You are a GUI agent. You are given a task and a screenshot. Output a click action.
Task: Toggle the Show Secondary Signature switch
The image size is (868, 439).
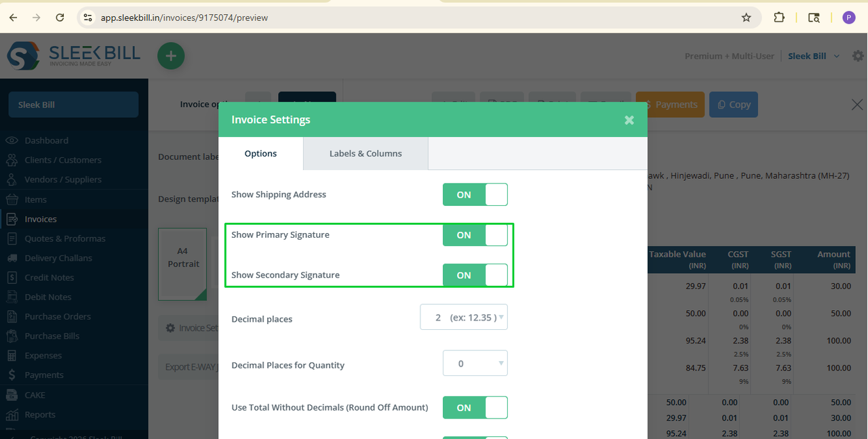click(475, 275)
